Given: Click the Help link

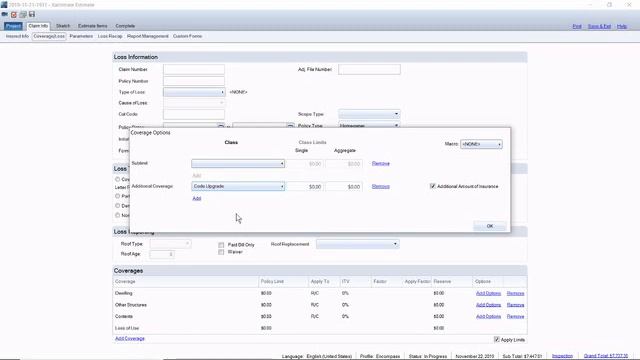Looking at the screenshot, I should 622,27.
